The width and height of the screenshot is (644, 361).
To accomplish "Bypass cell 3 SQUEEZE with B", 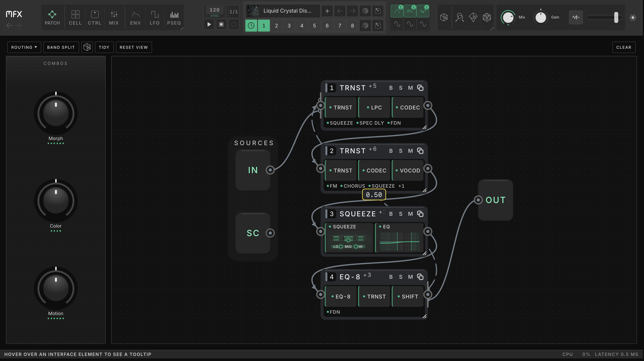I will 391,214.
